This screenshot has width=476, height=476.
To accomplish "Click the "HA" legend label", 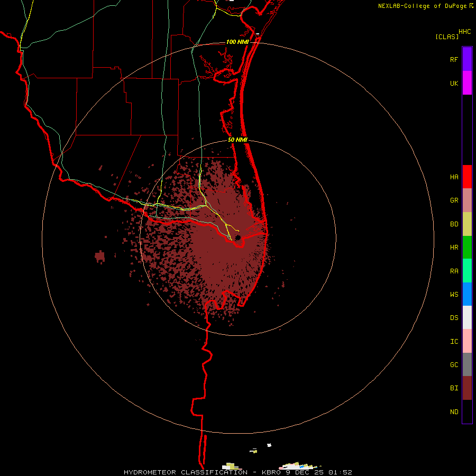I will tap(454, 177).
